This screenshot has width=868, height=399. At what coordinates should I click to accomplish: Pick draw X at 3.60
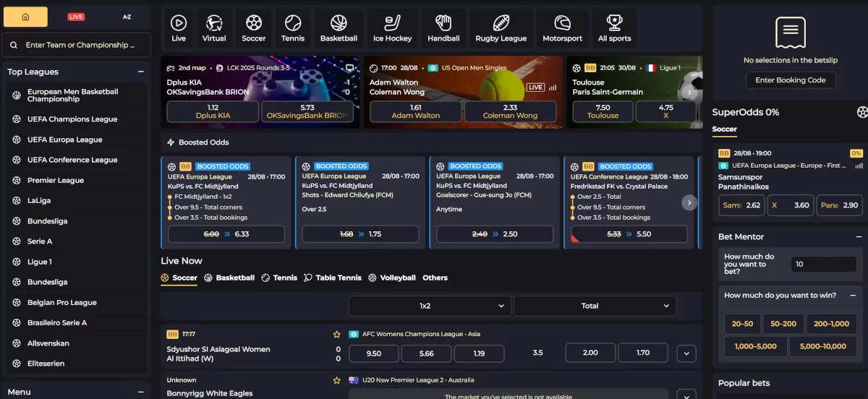791,205
